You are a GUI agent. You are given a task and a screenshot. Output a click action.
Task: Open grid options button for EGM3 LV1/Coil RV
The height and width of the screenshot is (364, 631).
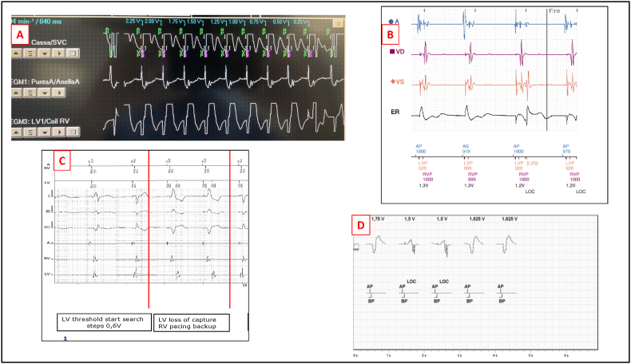click(74, 130)
